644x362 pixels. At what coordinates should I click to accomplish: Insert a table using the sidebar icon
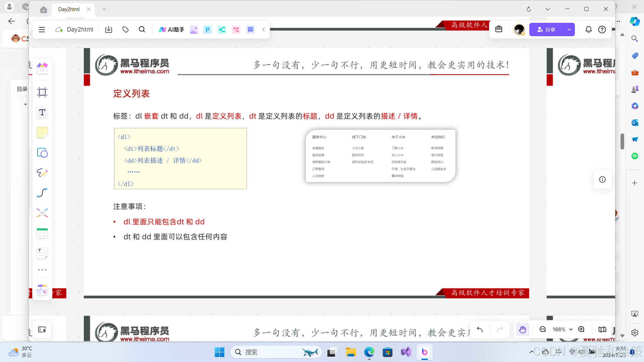[x=42, y=233]
